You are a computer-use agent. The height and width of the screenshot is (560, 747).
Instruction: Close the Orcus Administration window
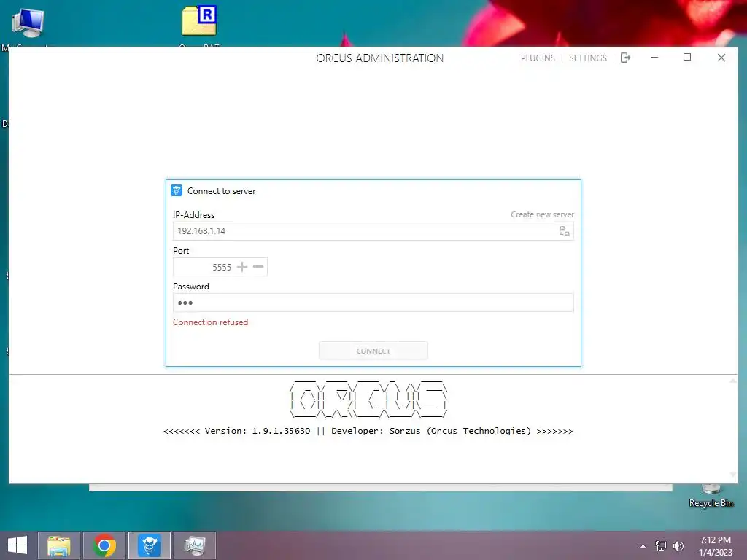[721, 58]
